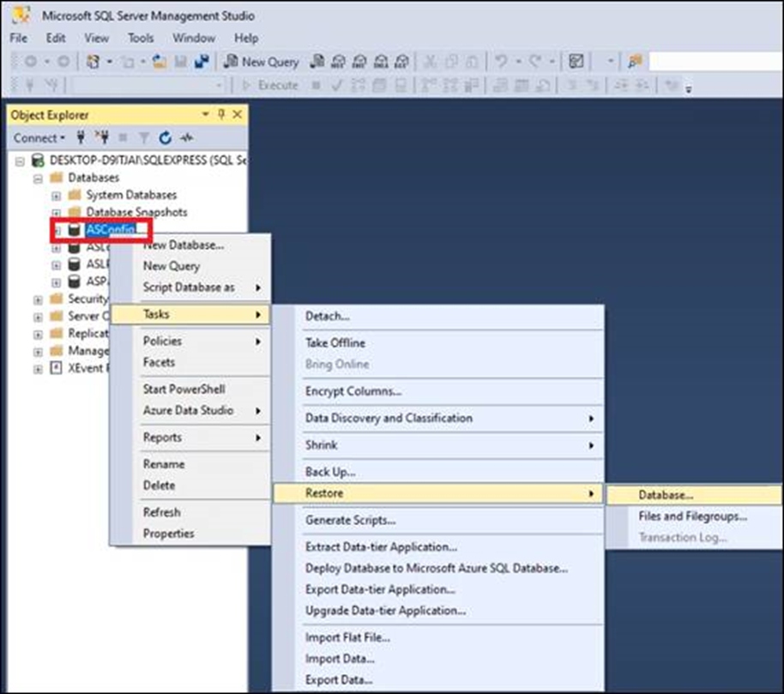Open the Window menu
Screen dimensions: 784x694
194,38
